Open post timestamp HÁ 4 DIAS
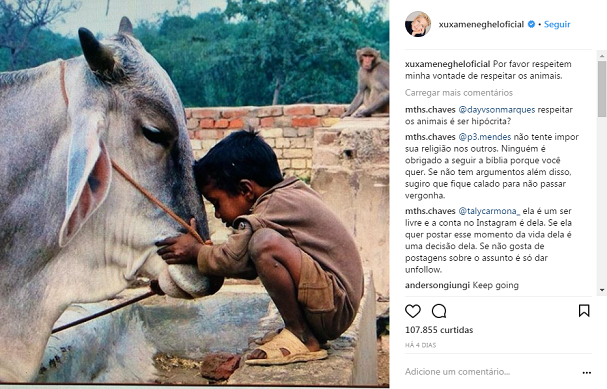Image resolution: width=607 pixels, height=389 pixels. [x=420, y=345]
